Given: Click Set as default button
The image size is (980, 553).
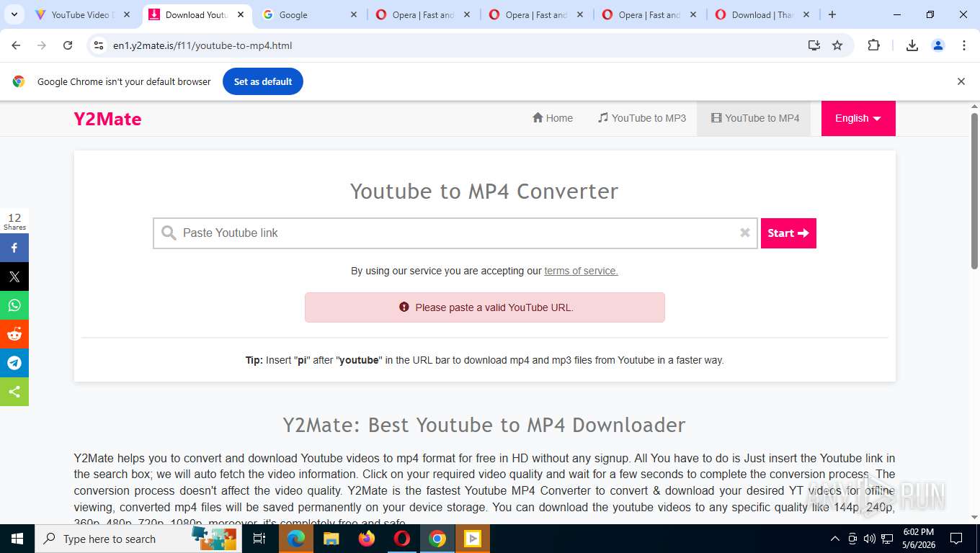Looking at the screenshot, I should click(x=263, y=81).
